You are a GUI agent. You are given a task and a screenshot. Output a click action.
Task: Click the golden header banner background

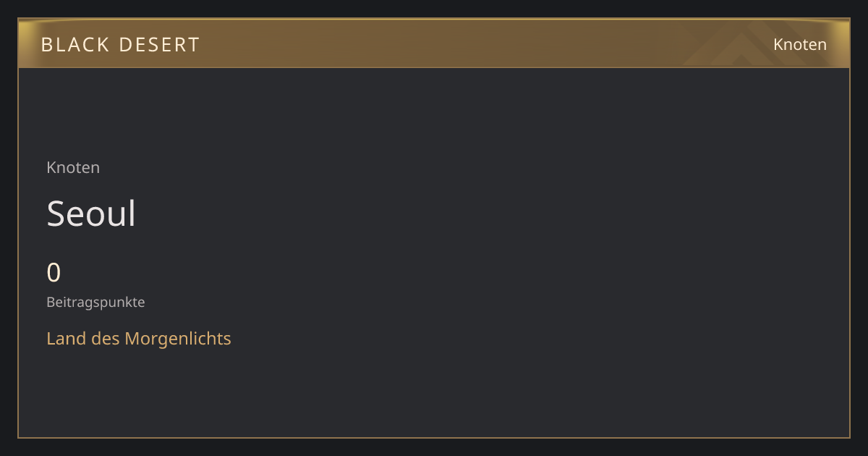[434, 43]
